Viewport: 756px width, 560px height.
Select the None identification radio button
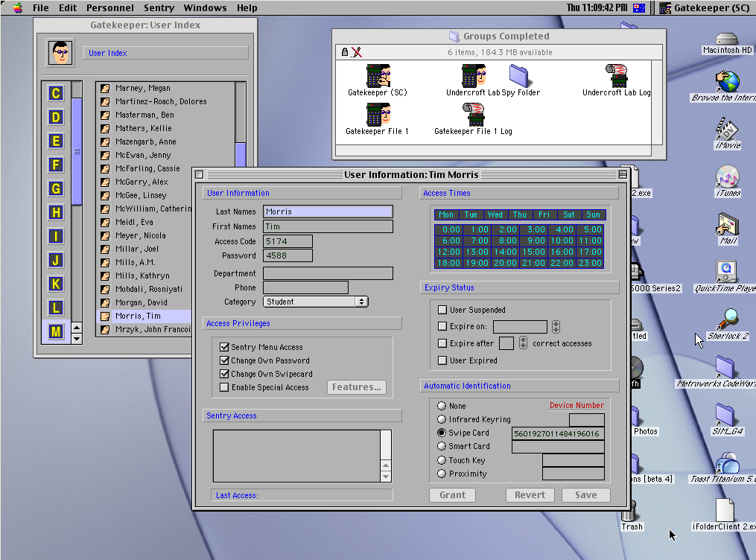[x=441, y=406]
